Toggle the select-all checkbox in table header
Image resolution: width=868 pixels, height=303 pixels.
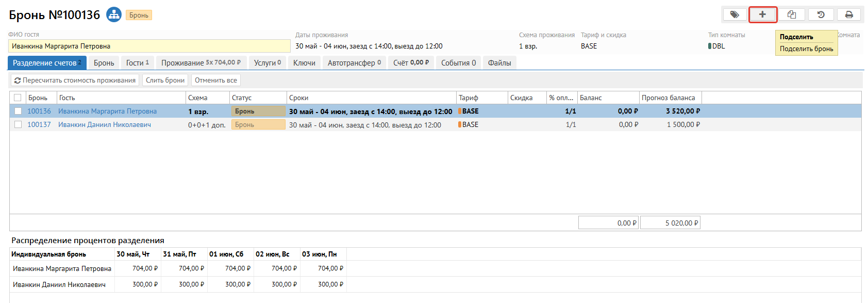pos(18,98)
